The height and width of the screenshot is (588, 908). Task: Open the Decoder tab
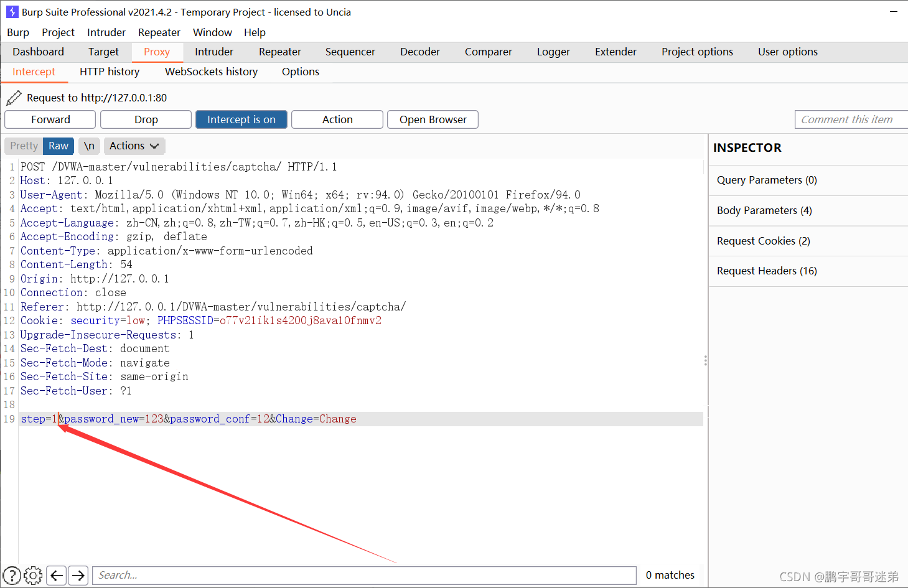(420, 52)
